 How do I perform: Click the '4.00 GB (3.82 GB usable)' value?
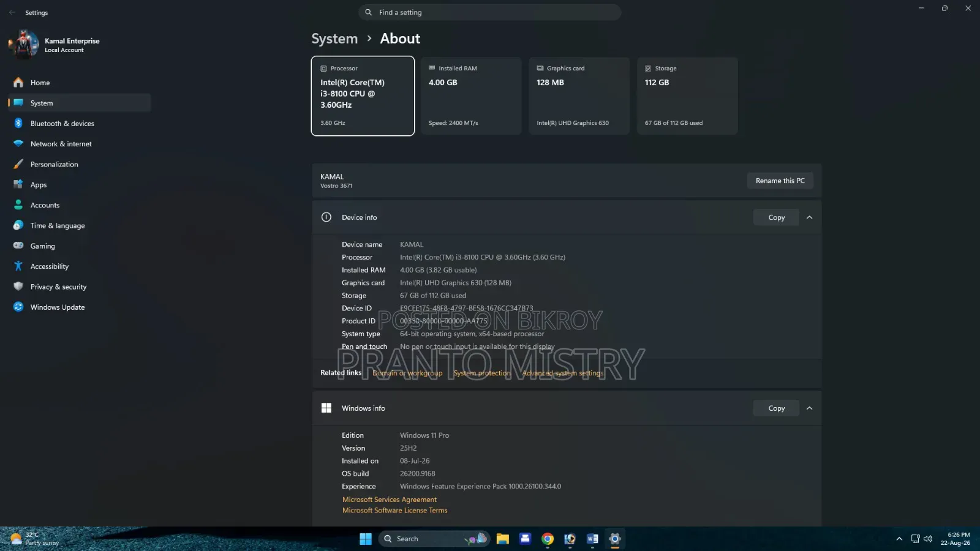pyautogui.click(x=439, y=270)
